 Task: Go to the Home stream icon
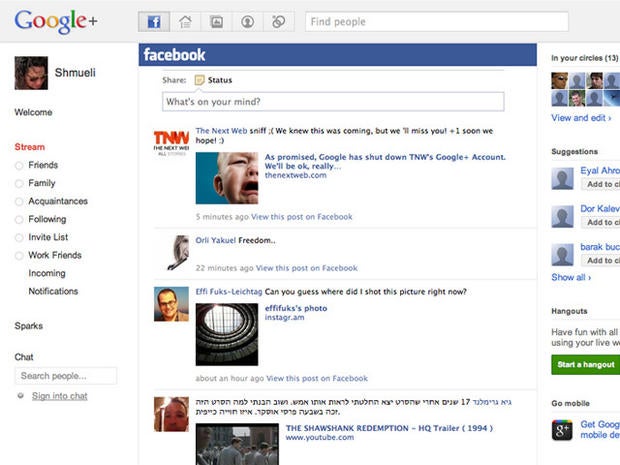click(x=185, y=22)
